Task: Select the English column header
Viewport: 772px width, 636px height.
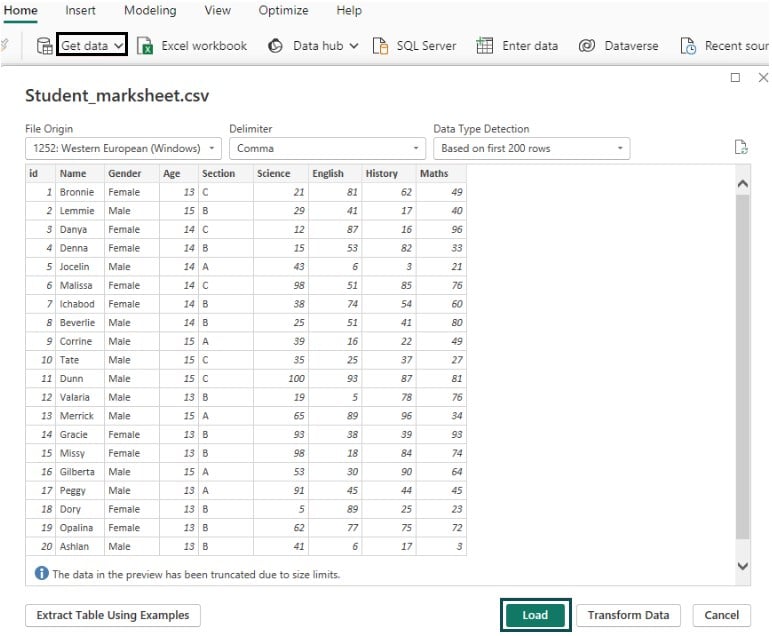Action: (335, 173)
